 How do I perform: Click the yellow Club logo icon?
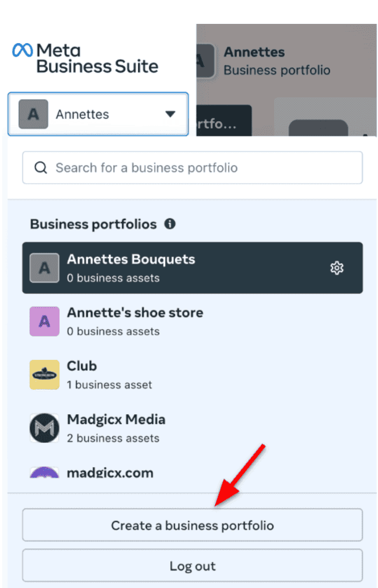44,374
